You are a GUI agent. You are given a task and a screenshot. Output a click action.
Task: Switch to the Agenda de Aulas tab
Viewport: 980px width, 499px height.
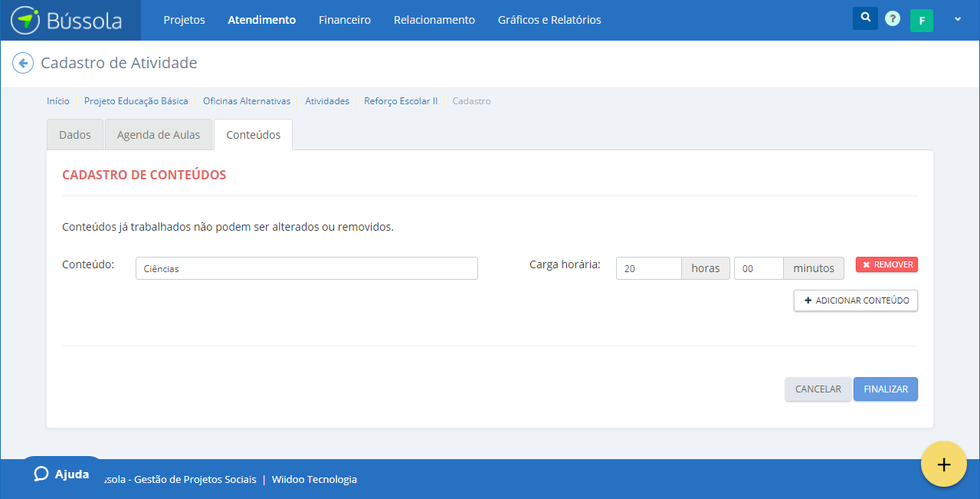[x=159, y=135]
